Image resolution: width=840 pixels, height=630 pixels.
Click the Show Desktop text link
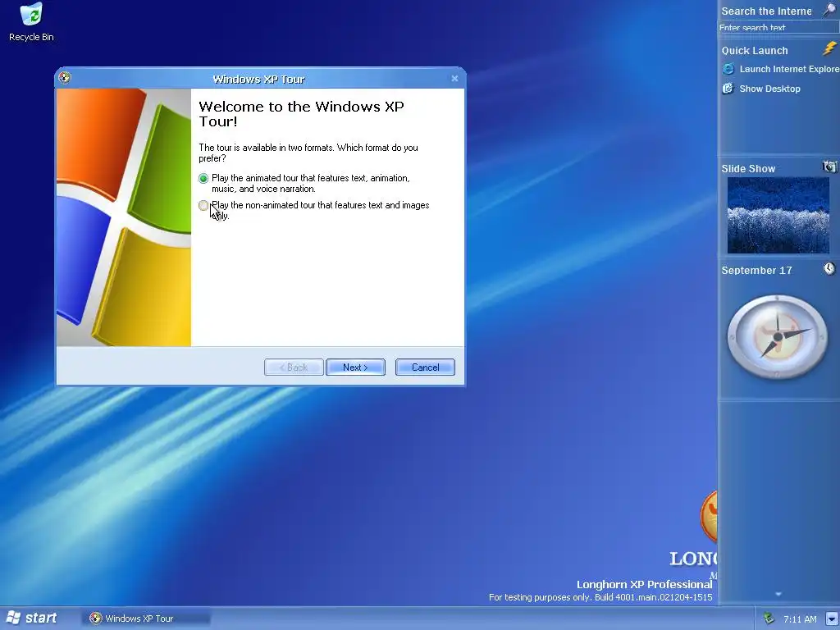[x=769, y=89]
